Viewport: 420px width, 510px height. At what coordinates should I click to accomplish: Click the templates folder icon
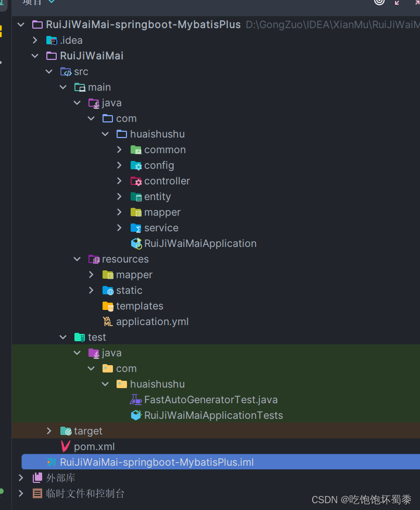point(108,306)
